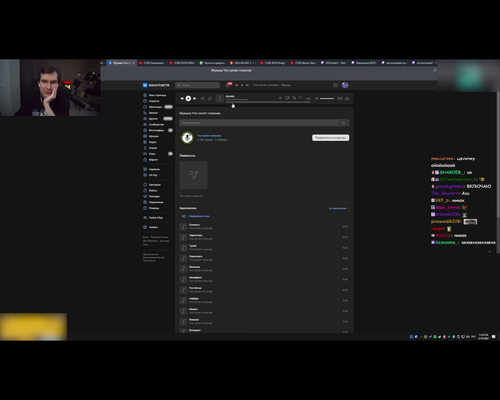The image size is (500, 400).
Task: Open Клипы in the left sidebar
Action: click(x=150, y=148)
